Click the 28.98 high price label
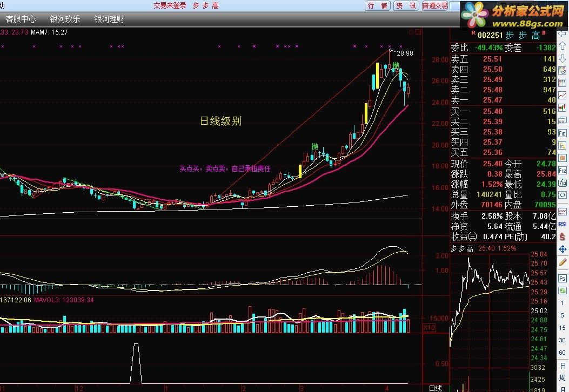 [405, 53]
